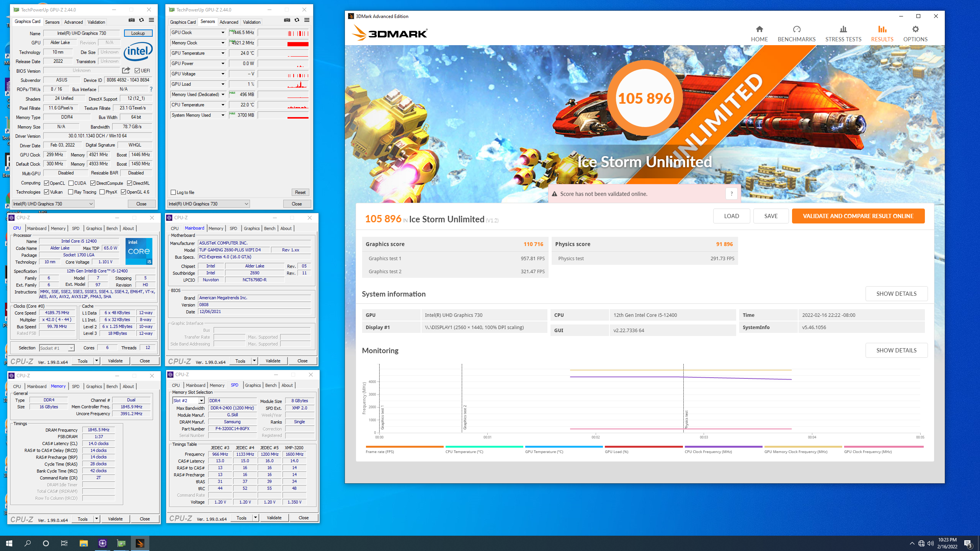Expand the GPU Temperature sensor dropdown
This screenshot has width=980, height=551.
click(223, 53)
